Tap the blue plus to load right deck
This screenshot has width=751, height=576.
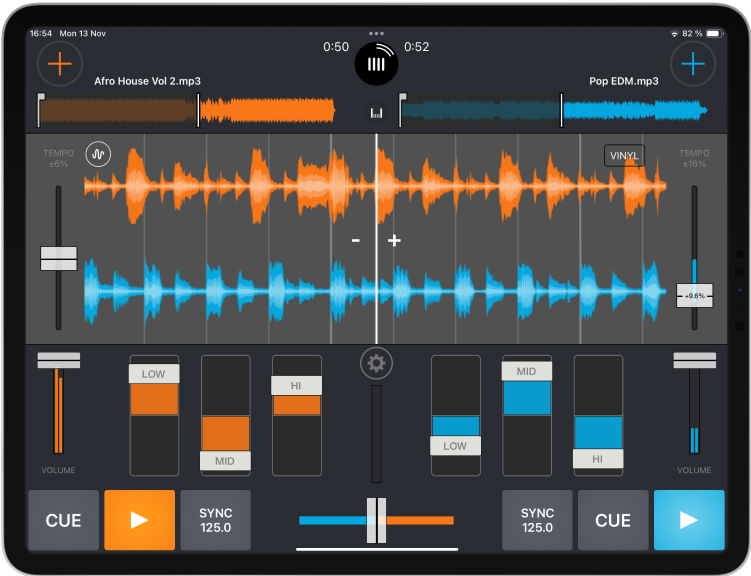coord(692,64)
